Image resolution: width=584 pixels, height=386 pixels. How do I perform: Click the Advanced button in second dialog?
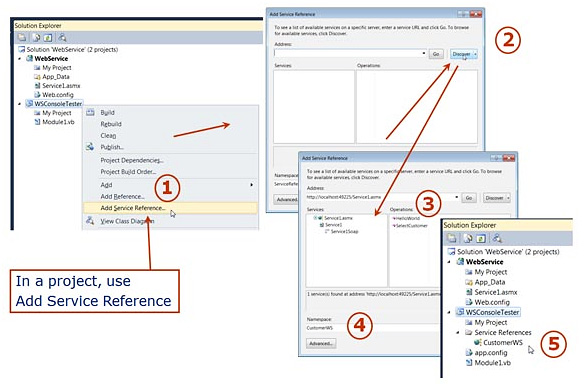pos(321,344)
